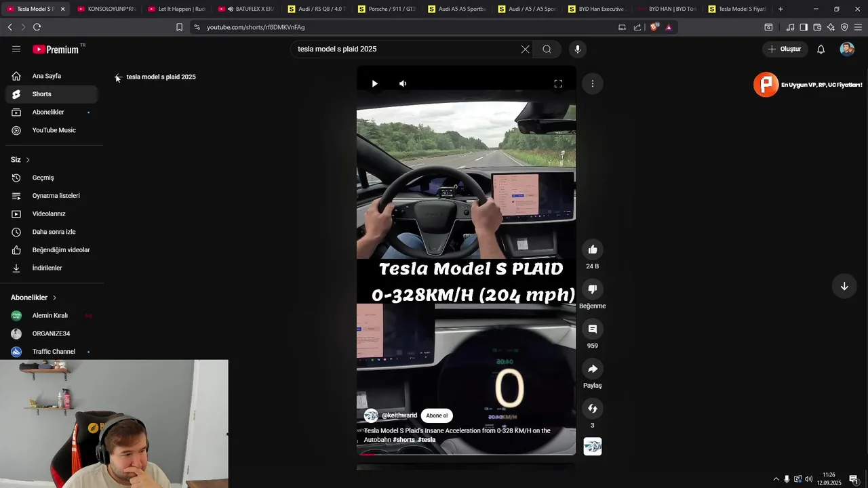Open Videolarınız page
Image resolution: width=868 pixels, height=488 pixels.
click(x=52, y=213)
